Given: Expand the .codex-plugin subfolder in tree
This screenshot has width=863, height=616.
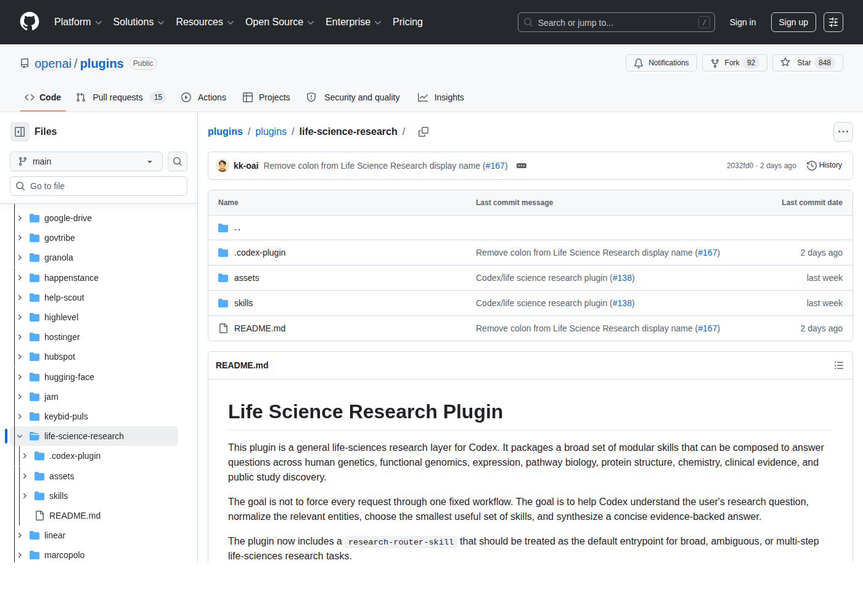Looking at the screenshot, I should click(25, 456).
